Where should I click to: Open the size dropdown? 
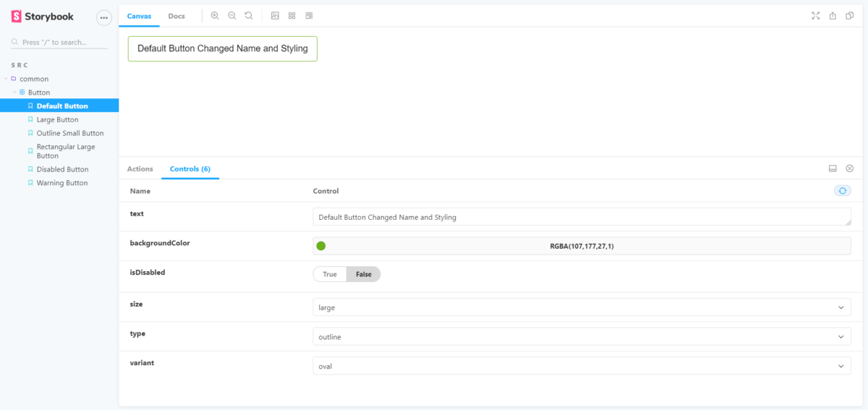pyautogui.click(x=582, y=307)
